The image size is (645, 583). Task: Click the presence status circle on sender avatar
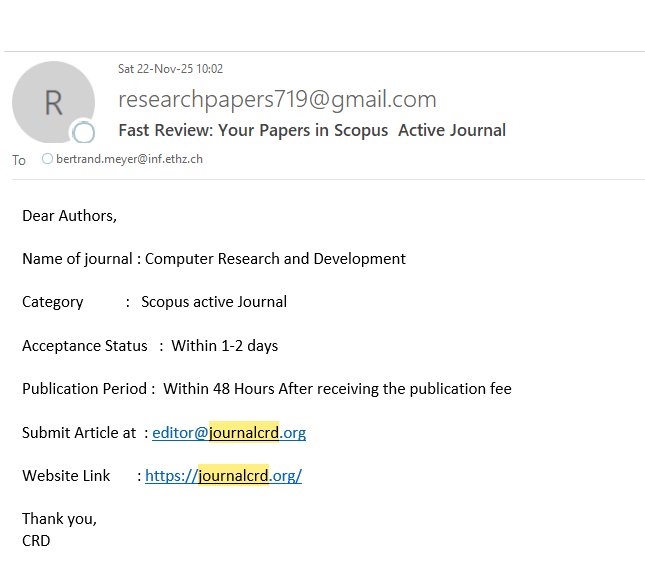pyautogui.click(x=84, y=133)
